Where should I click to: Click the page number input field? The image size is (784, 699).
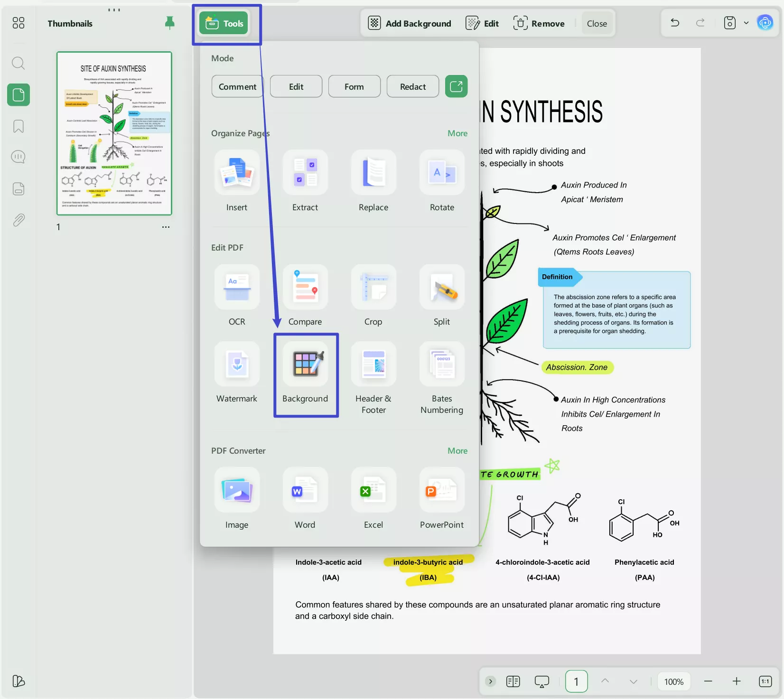coord(576,681)
